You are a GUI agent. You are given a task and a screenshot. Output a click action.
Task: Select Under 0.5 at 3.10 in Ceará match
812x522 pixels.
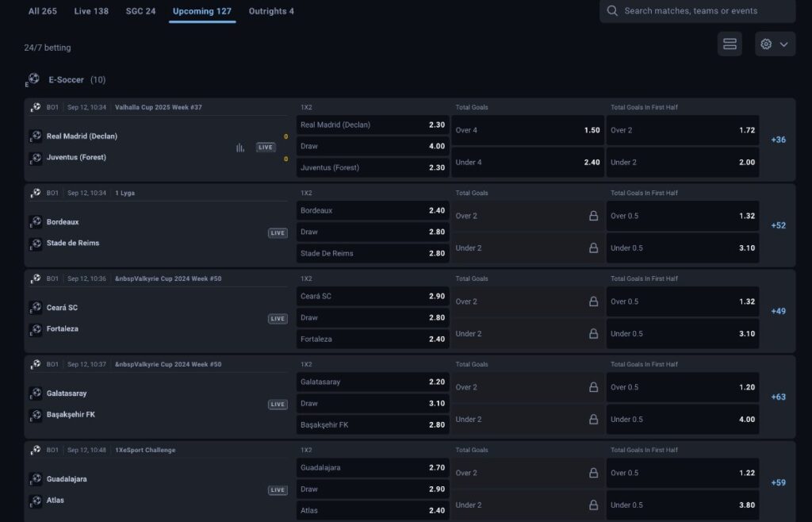(683, 333)
